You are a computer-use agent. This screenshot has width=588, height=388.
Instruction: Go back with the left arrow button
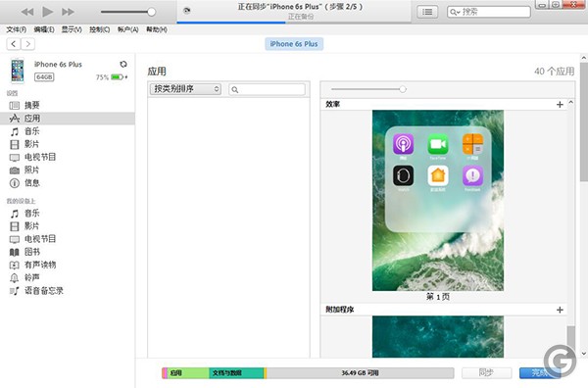pyautogui.click(x=14, y=44)
